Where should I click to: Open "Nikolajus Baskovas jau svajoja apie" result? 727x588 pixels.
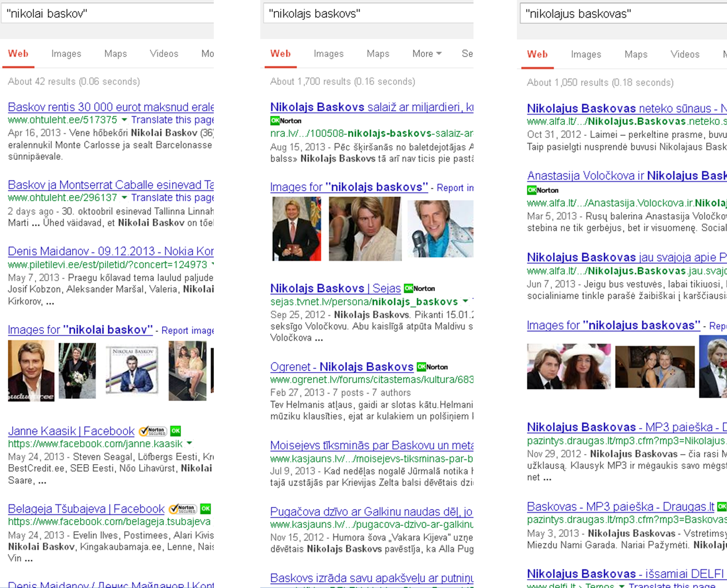click(627, 257)
